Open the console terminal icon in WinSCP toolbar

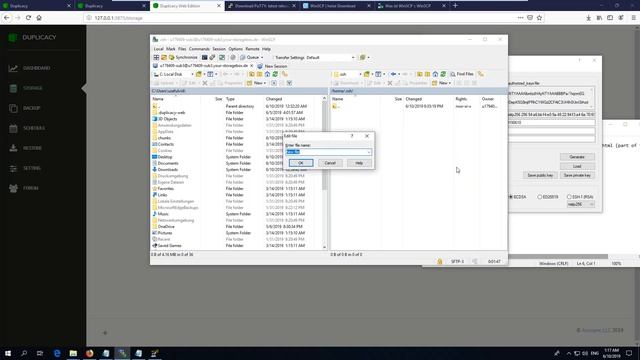(x=204, y=58)
